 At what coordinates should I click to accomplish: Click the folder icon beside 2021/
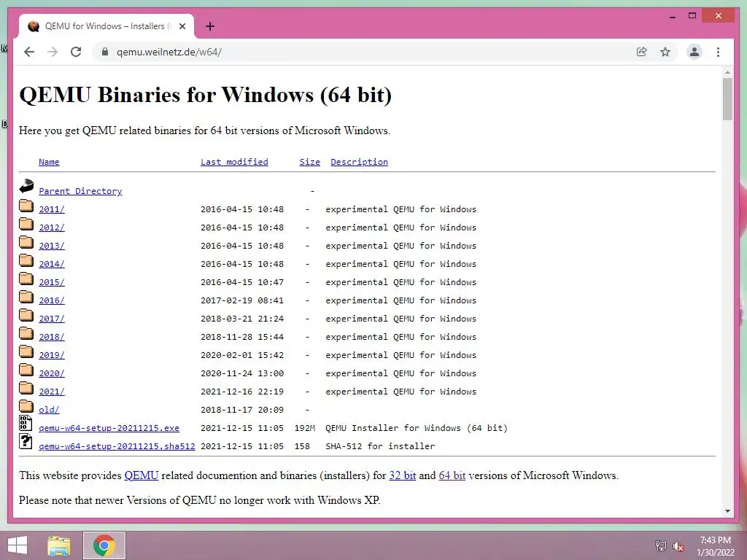(x=26, y=388)
